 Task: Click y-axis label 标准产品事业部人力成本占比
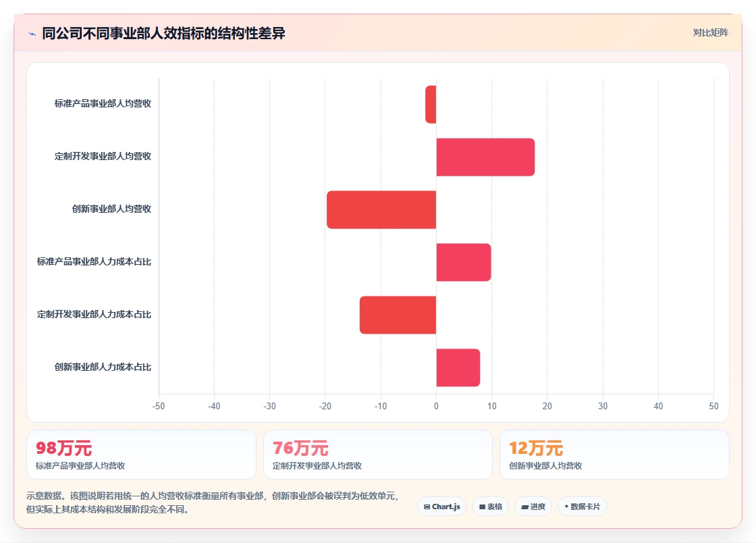pyautogui.click(x=94, y=261)
